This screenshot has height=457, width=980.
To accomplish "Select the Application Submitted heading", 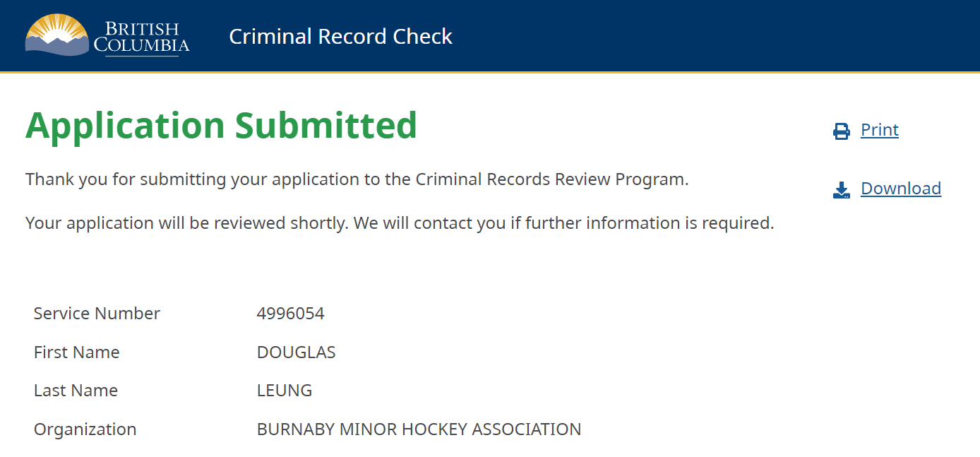I will (x=221, y=126).
